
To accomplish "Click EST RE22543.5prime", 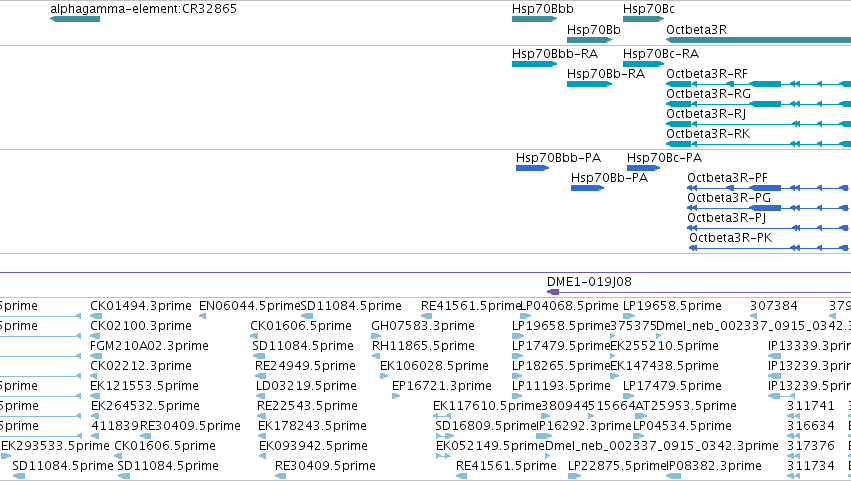I will coord(262,417).
